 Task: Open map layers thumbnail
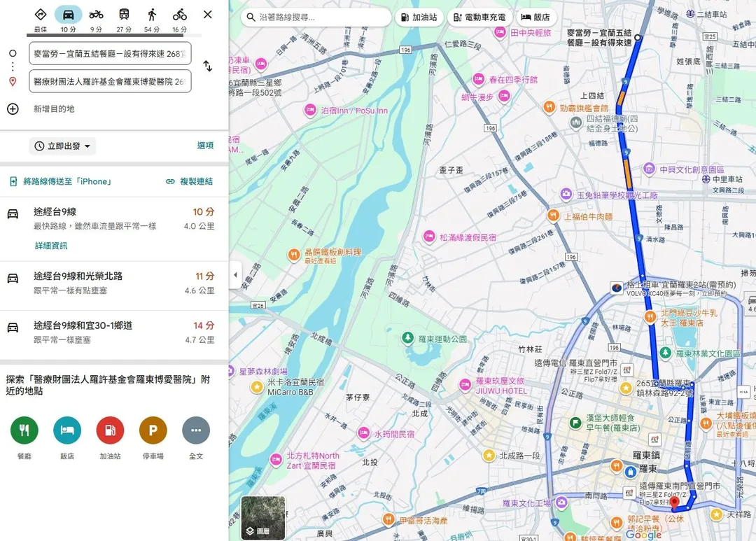point(263,518)
